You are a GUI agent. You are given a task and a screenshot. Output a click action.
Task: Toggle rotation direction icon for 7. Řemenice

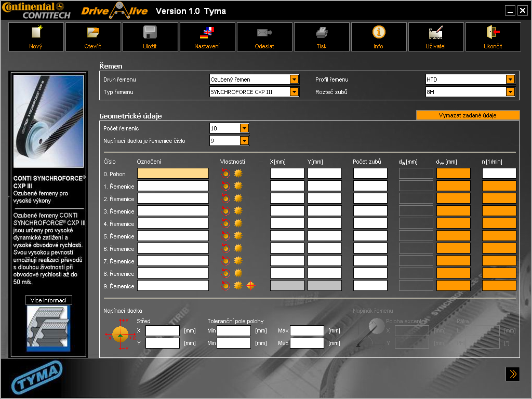(x=225, y=261)
